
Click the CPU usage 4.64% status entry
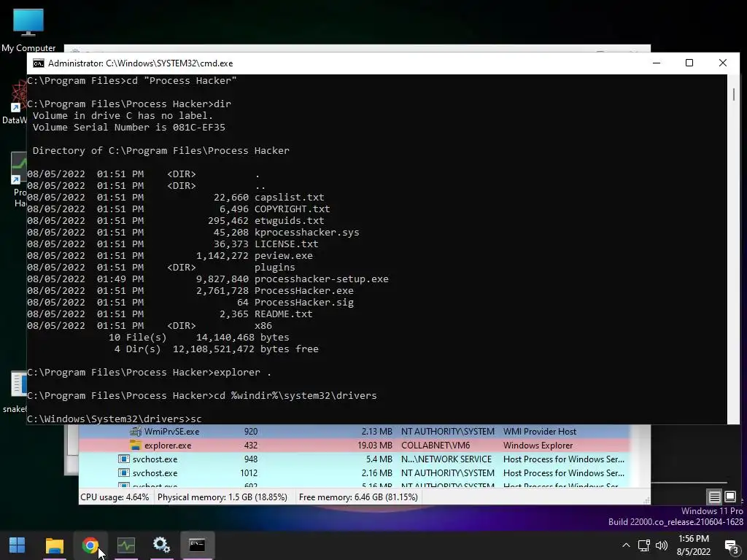click(115, 497)
